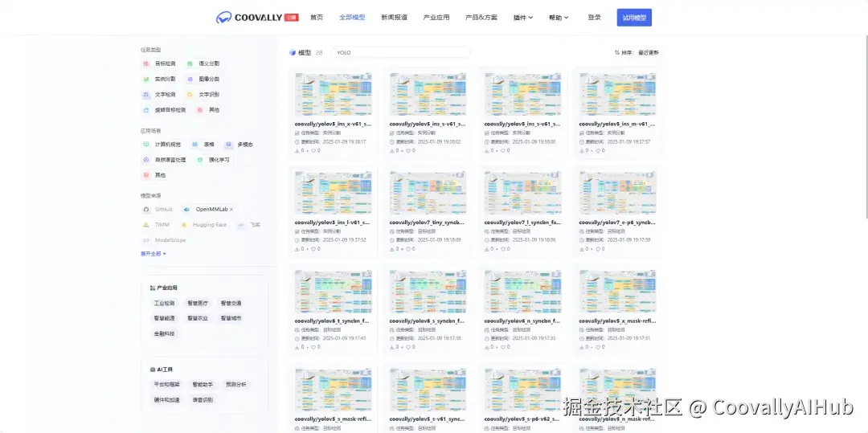Click the blue 试用模型 button
The image size is (868, 433).
634,18
